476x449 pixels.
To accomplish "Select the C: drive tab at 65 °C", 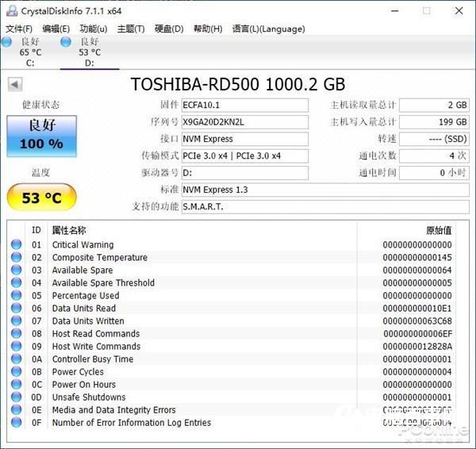I will tap(30, 52).
